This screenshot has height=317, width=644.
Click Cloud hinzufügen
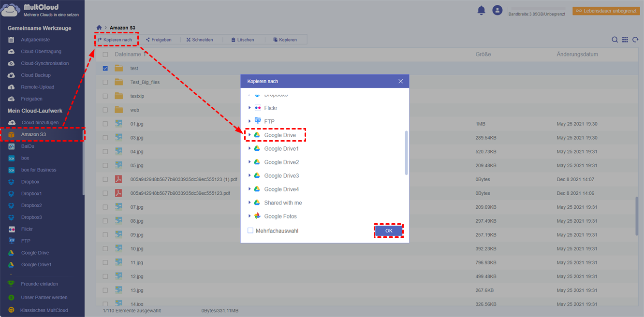pyautogui.click(x=40, y=123)
